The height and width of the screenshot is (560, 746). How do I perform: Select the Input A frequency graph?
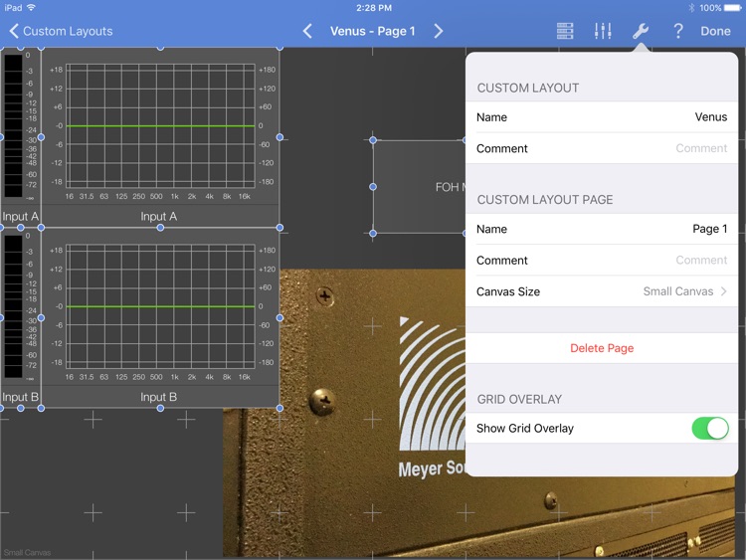(160, 127)
